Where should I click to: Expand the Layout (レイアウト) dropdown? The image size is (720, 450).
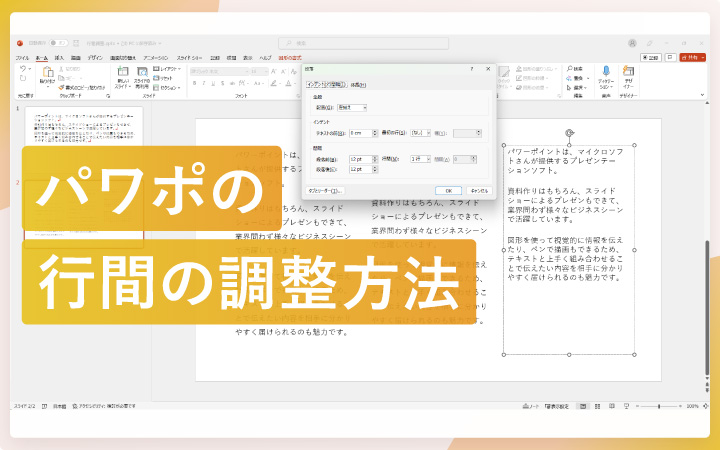click(167, 69)
